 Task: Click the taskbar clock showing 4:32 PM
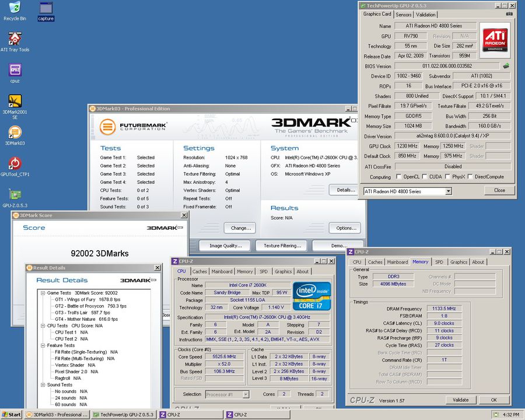pos(511,415)
